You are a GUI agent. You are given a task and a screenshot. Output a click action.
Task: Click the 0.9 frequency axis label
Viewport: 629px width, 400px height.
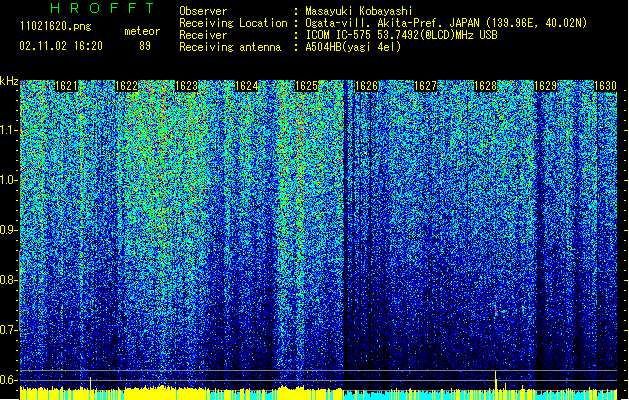tap(9, 230)
